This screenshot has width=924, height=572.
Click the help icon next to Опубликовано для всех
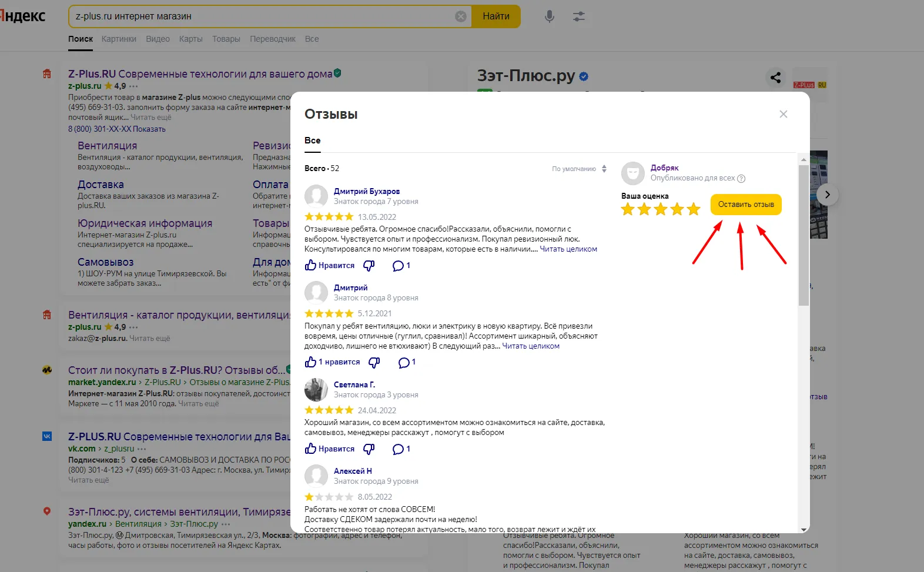click(741, 179)
